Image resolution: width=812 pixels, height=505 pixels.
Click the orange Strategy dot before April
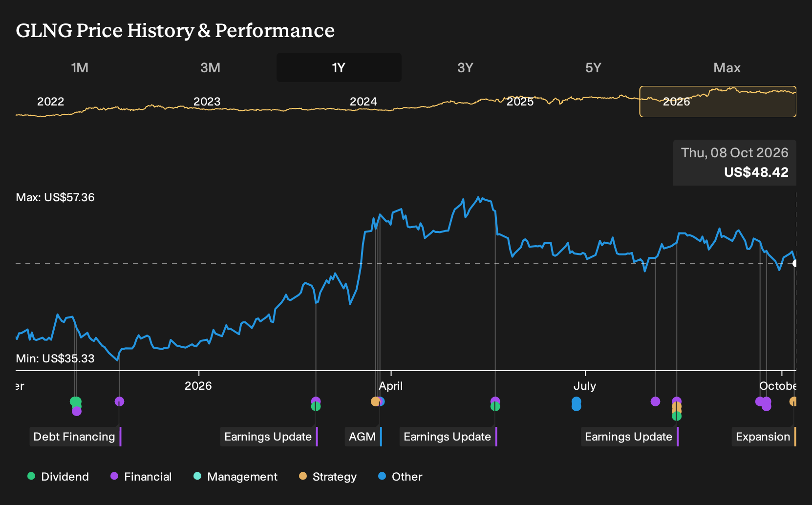click(375, 401)
